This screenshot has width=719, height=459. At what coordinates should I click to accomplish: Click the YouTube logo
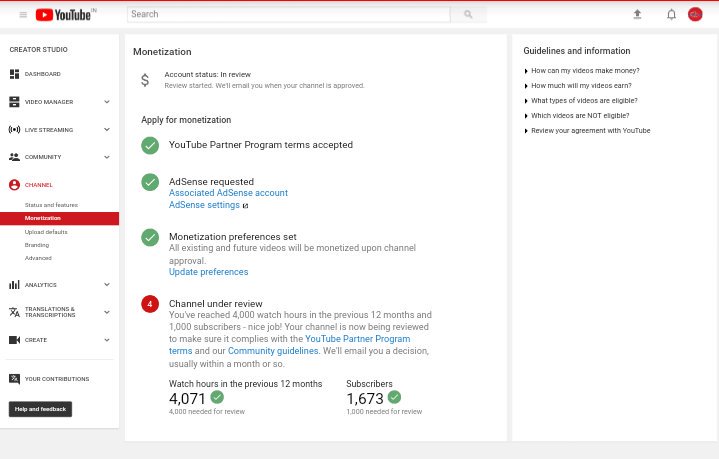pyautogui.click(x=63, y=15)
